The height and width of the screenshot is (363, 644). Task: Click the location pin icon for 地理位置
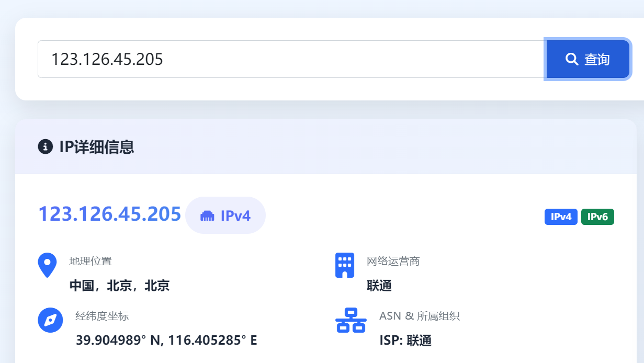[47, 265]
